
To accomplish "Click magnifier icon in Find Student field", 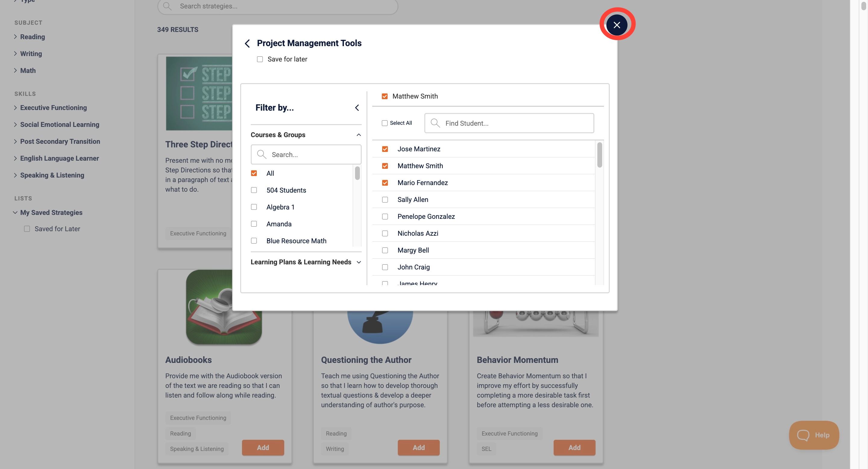I will (435, 123).
